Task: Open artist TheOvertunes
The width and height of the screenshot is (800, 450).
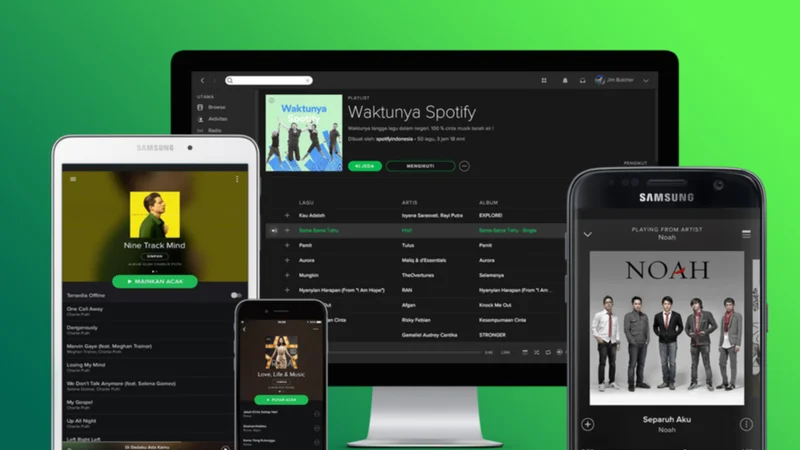Action: tap(417, 275)
